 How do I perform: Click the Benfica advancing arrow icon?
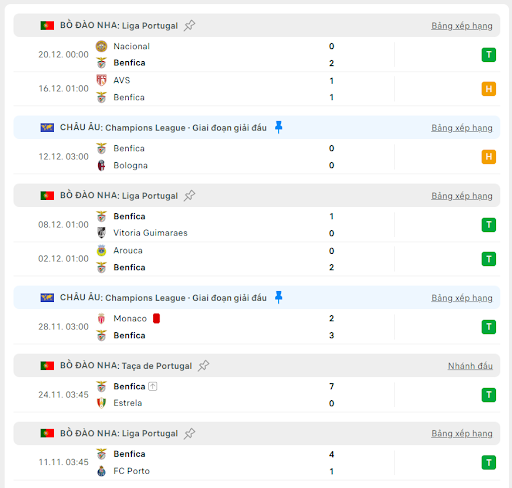153,386
